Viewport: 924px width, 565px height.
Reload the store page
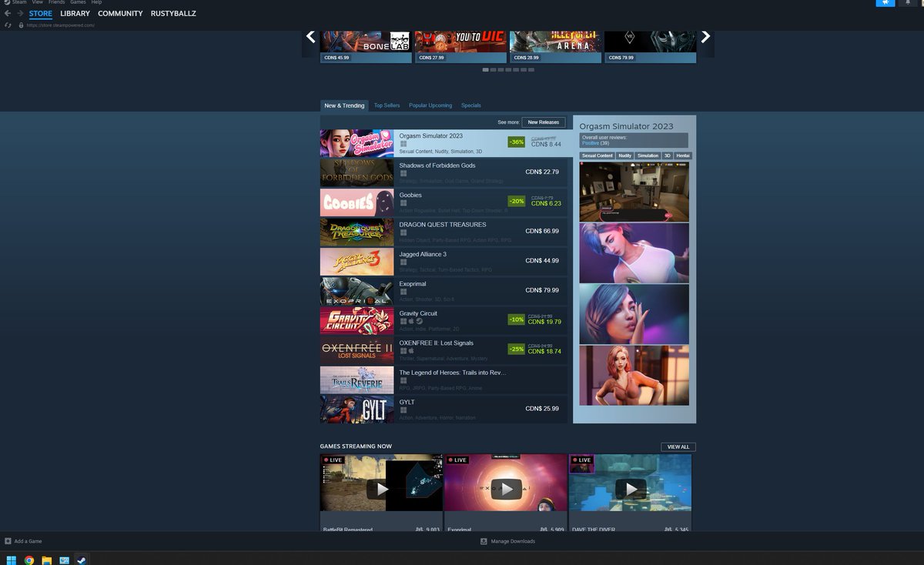8,25
